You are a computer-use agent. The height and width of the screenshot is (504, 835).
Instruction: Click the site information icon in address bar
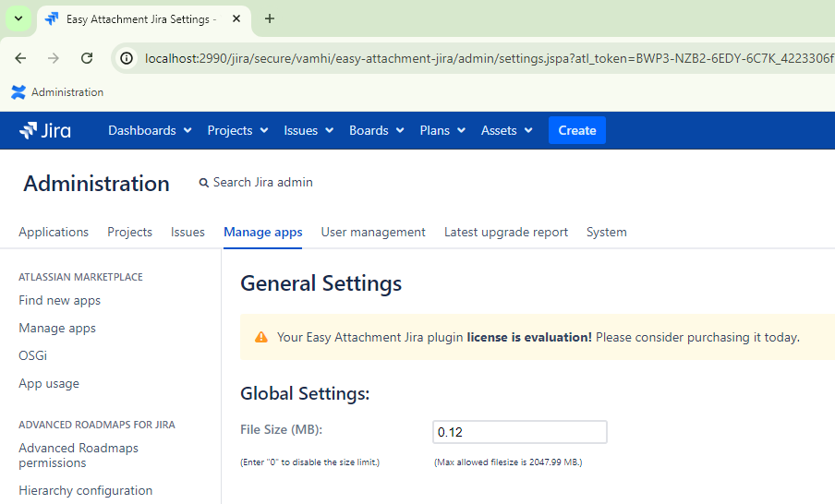(x=127, y=58)
